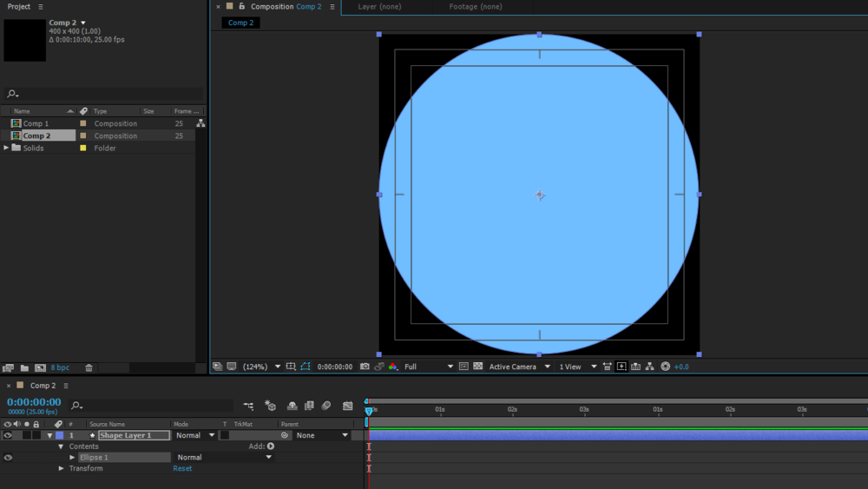The image size is (868, 489).
Task: Switch to the Footage (none) tab
Action: (x=476, y=7)
